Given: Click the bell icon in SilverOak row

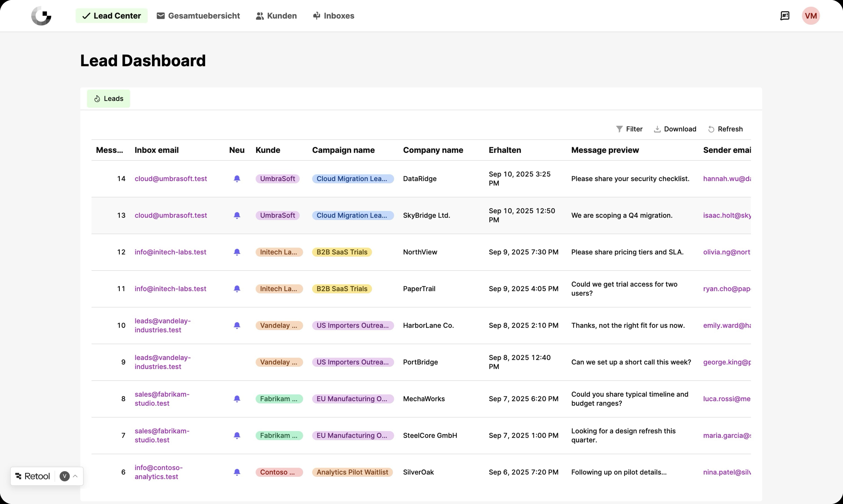Looking at the screenshot, I should (x=237, y=472).
